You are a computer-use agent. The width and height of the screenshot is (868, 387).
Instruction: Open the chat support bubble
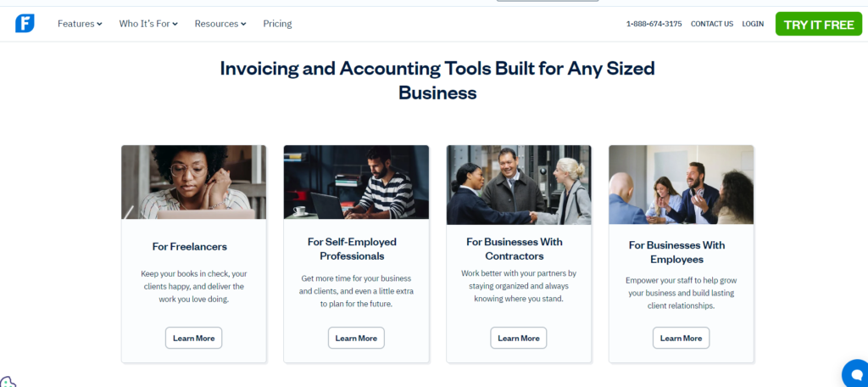pyautogui.click(x=855, y=373)
